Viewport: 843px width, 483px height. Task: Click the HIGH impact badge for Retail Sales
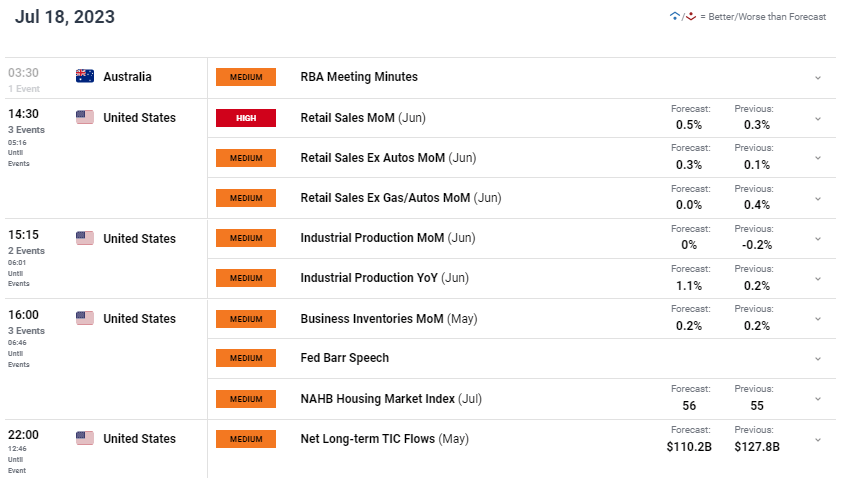[246, 118]
